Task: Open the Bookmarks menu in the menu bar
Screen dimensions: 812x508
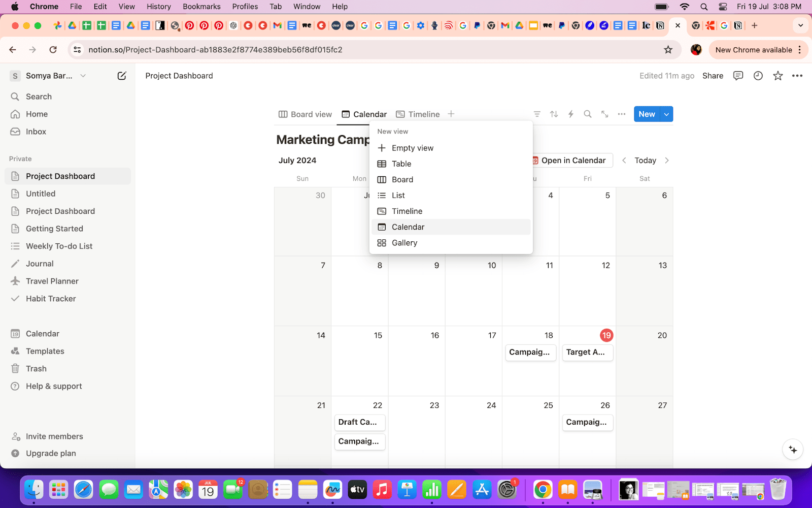Action: click(x=201, y=6)
